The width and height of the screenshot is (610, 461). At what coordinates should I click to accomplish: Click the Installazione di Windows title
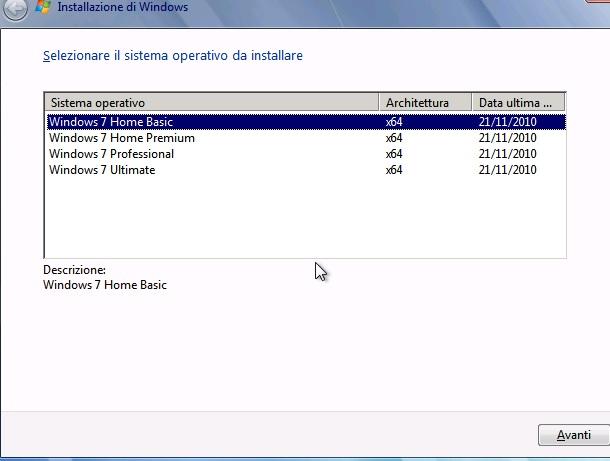click(123, 7)
